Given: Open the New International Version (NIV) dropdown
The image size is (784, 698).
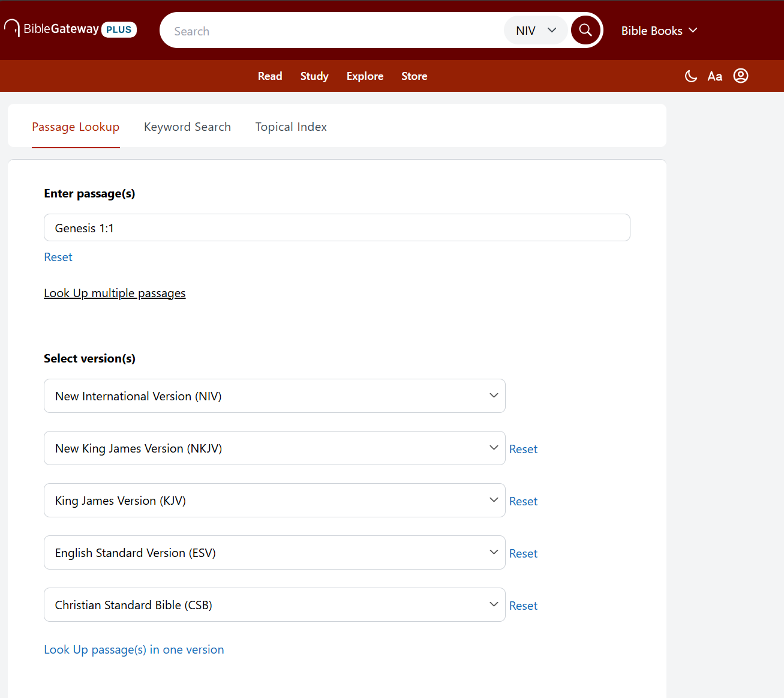Looking at the screenshot, I should 275,396.
